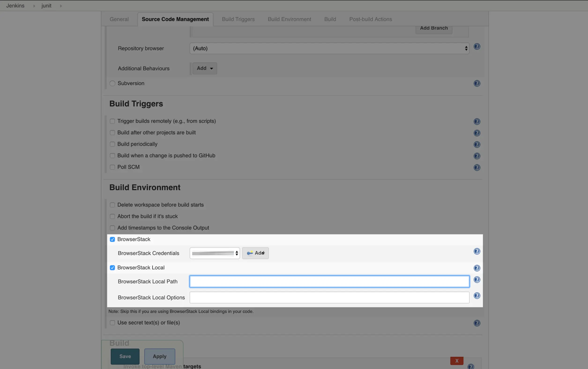The height and width of the screenshot is (369, 588).
Task: Expand Additional Behaviours Add dropdown
Action: pos(205,68)
